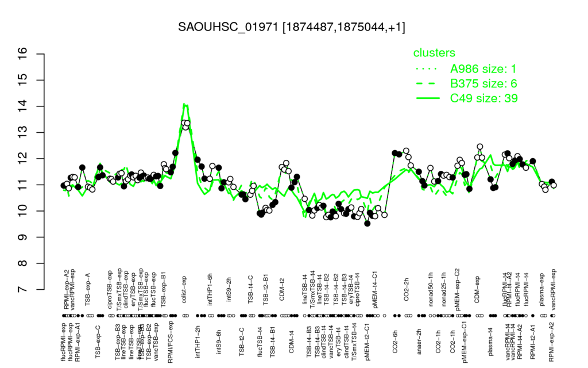Image resolution: width=588 pixels, height=368 pixels.
Task: Click the 'clusters' legend heading
Action: point(434,53)
